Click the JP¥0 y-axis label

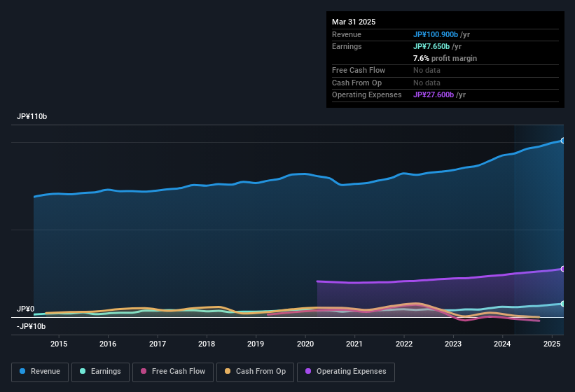click(x=26, y=309)
